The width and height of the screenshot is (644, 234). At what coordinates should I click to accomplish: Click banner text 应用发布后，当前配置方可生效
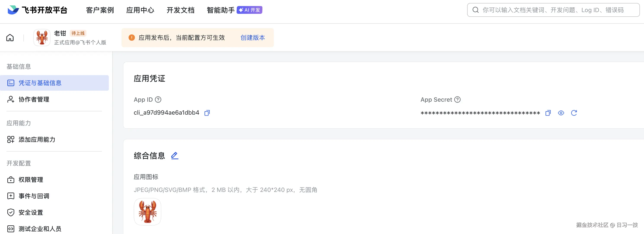182,38
